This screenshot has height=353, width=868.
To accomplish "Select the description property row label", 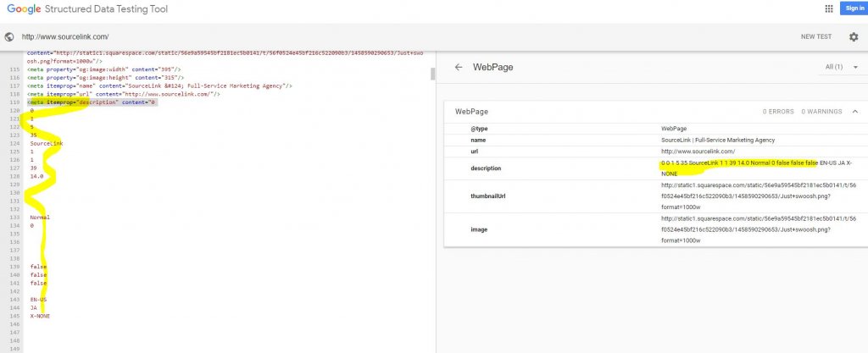I will [486, 168].
